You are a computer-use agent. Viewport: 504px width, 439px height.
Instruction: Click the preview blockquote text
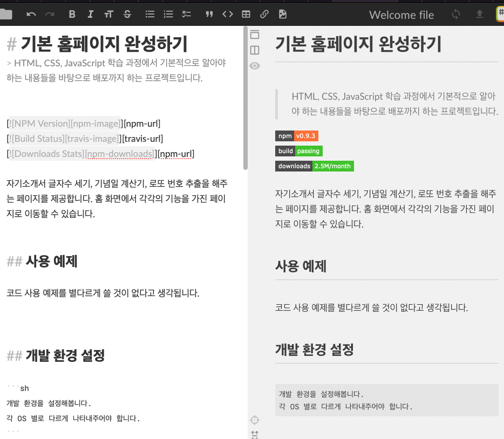click(x=394, y=104)
